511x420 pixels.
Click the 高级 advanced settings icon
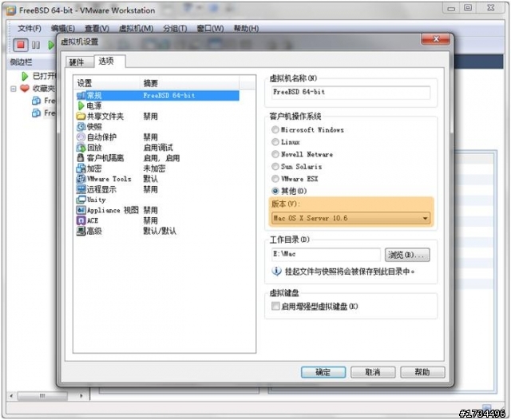point(81,231)
